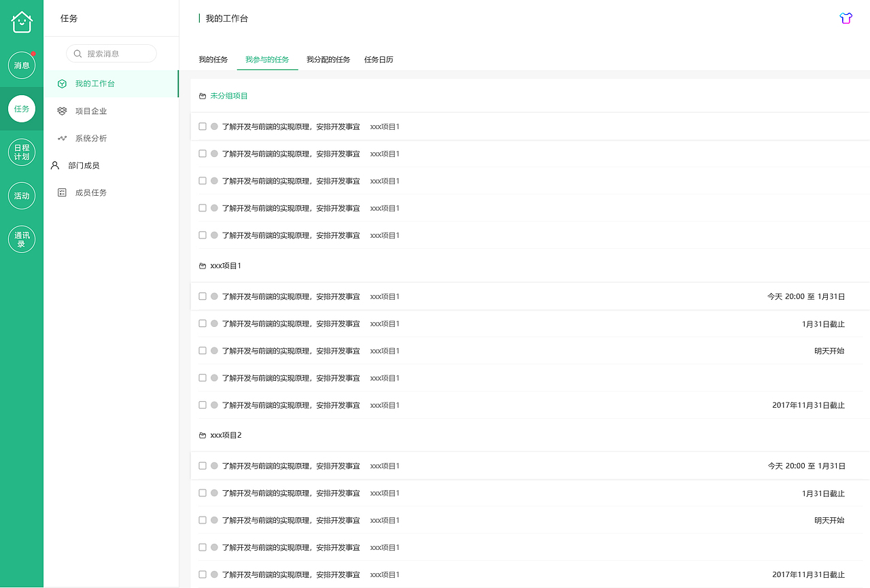Collapse the xxx项目1 group header
Viewport: 870px width, 588px height.
(220, 266)
